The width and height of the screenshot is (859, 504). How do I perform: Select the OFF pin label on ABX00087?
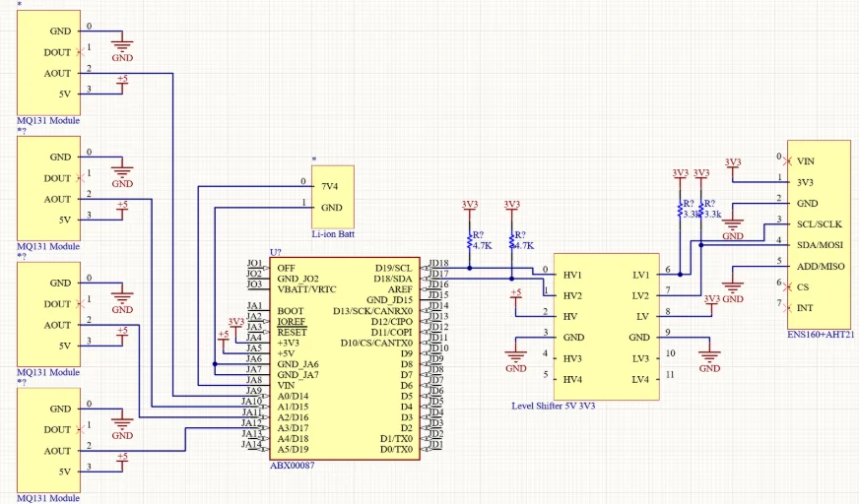[x=286, y=268]
